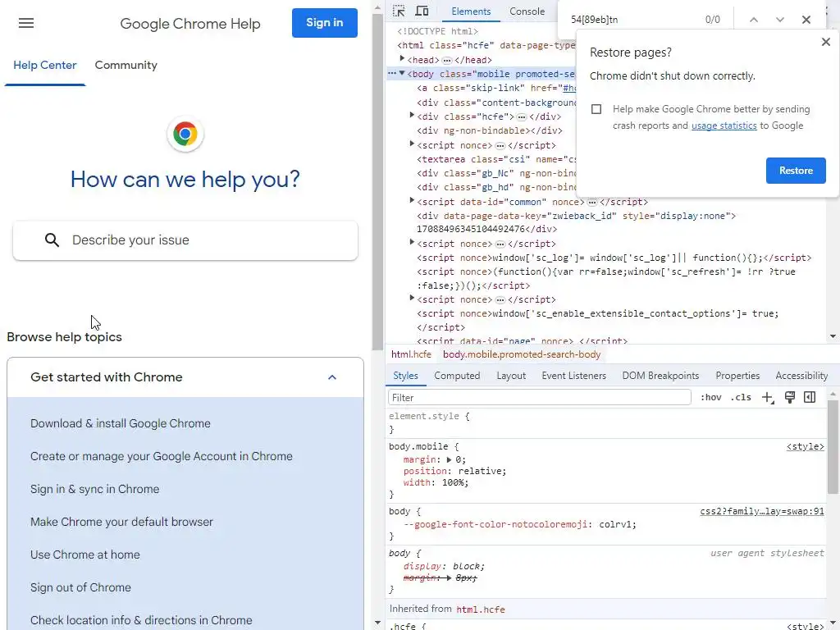This screenshot has height=630, width=840.
Task: Select the DOM Breakpoints tab
Action: click(660, 376)
